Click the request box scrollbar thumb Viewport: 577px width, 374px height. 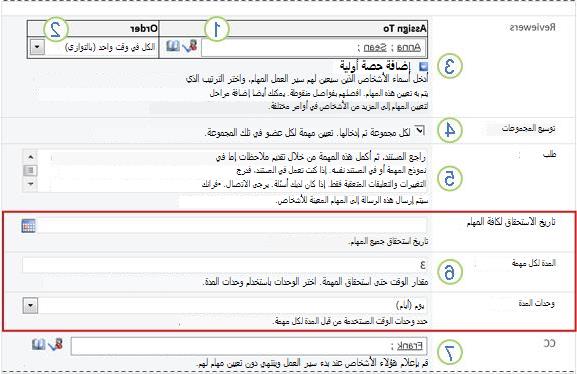coord(30,170)
